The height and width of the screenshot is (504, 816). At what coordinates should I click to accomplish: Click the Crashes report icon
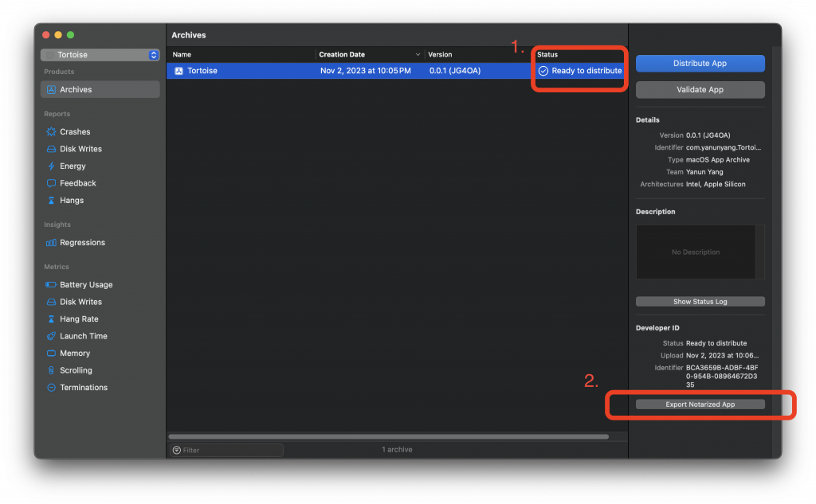click(x=51, y=131)
